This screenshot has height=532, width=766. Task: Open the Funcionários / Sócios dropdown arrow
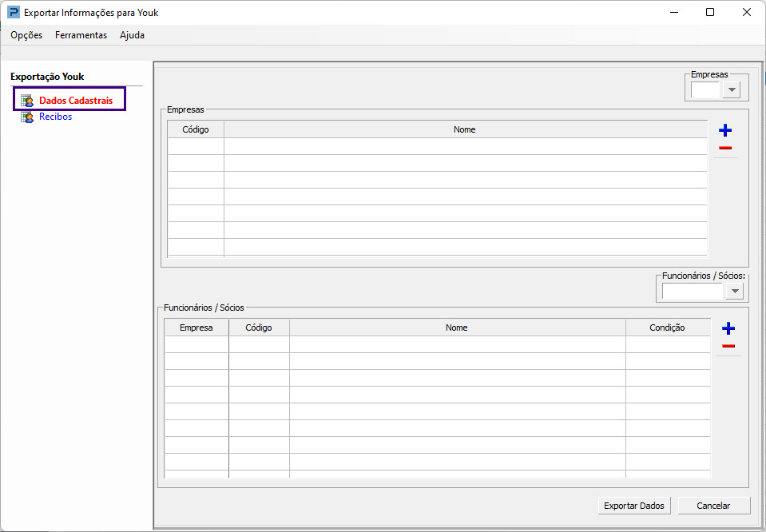[735, 291]
